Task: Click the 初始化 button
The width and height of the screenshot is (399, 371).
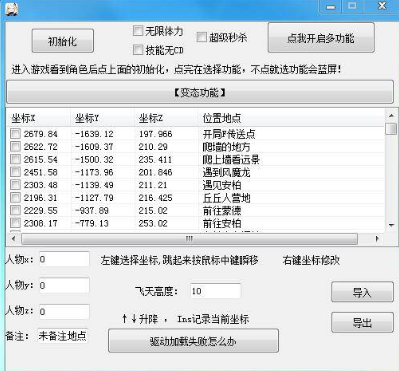Action: (63, 41)
